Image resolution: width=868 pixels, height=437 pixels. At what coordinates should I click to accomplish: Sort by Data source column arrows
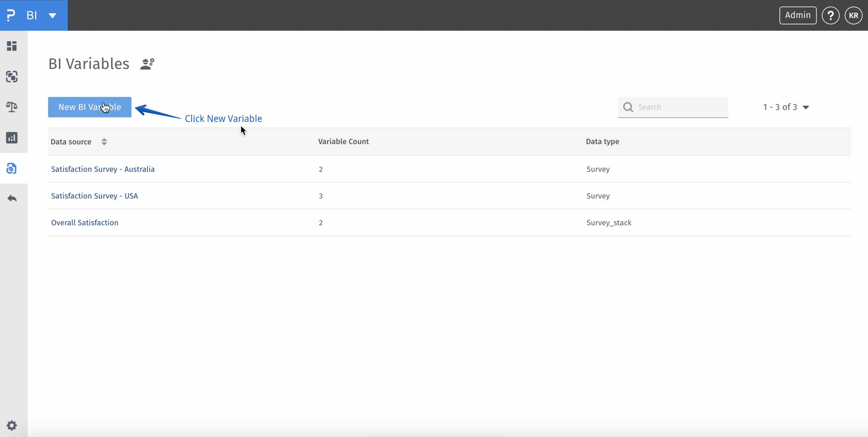(x=104, y=142)
